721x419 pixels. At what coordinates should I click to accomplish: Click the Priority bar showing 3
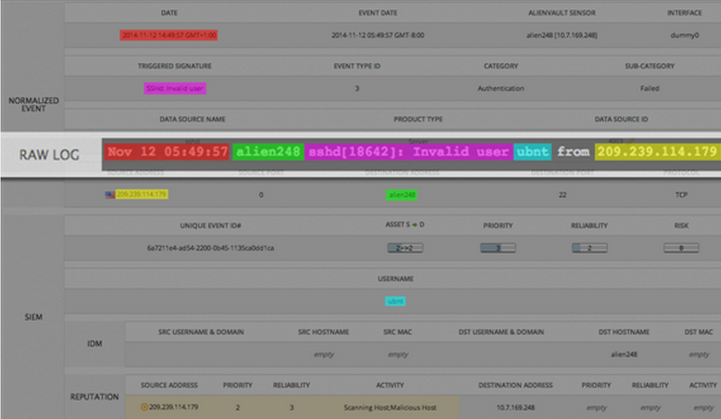tap(498, 248)
